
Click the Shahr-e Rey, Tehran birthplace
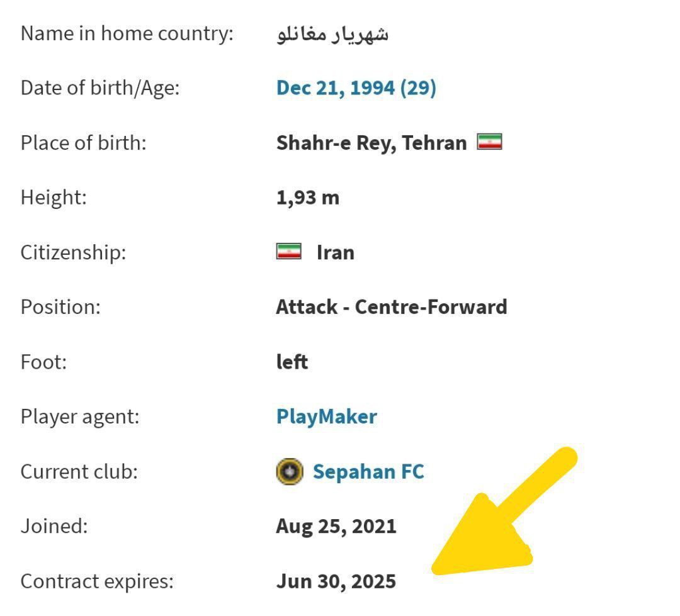tap(371, 143)
